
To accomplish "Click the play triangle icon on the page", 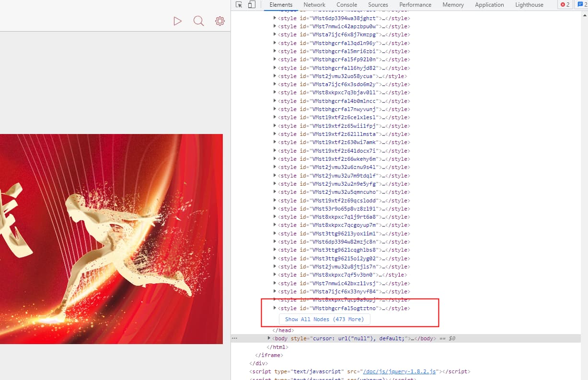I will [x=177, y=21].
